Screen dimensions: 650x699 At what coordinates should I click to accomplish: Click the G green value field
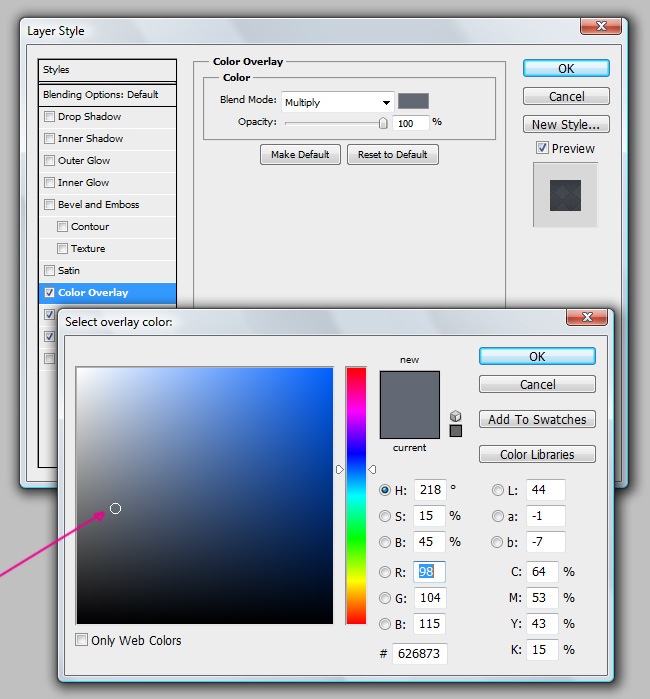click(430, 598)
